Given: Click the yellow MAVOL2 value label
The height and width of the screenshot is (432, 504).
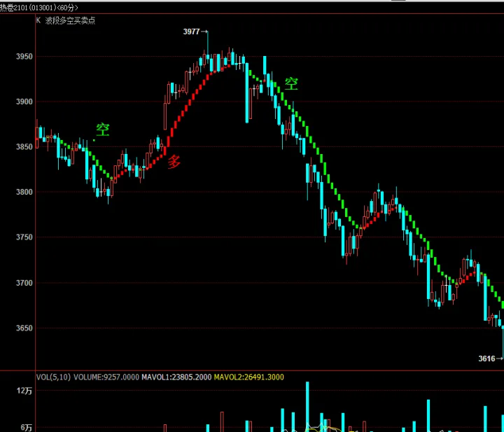Looking at the screenshot, I should coord(248,377).
